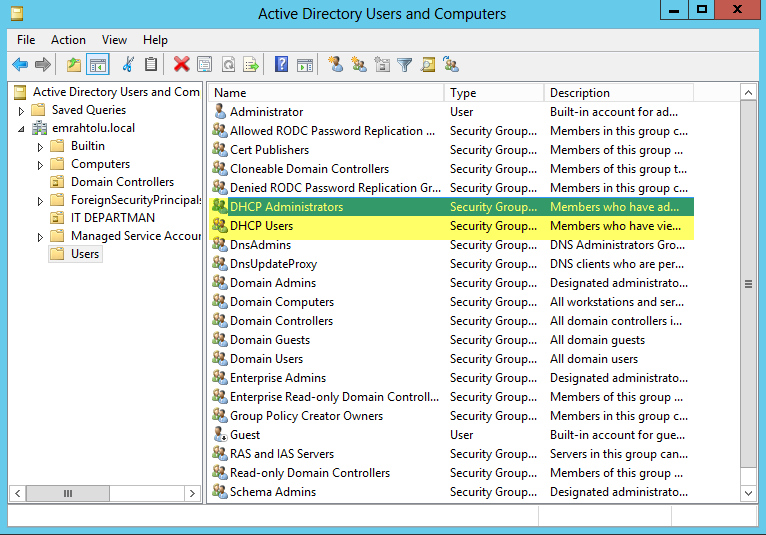This screenshot has height=535, width=766.
Task: Expand the Saved Queries node
Action: click(x=21, y=111)
